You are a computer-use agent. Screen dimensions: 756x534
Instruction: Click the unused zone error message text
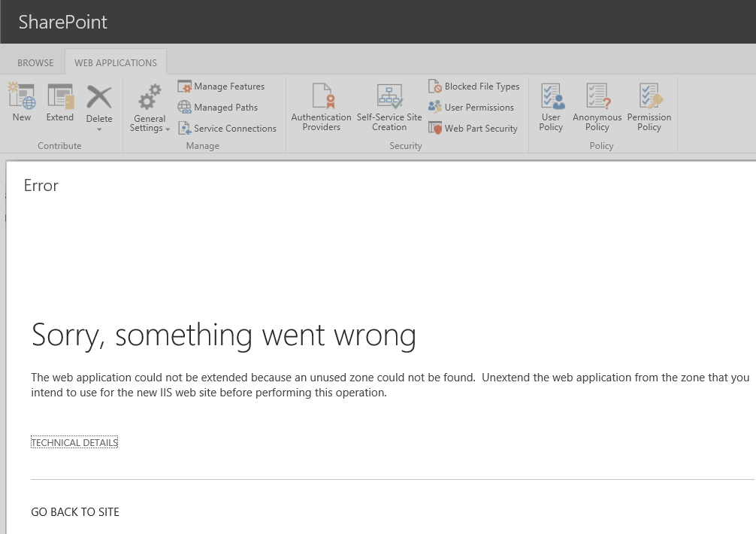[x=389, y=385]
